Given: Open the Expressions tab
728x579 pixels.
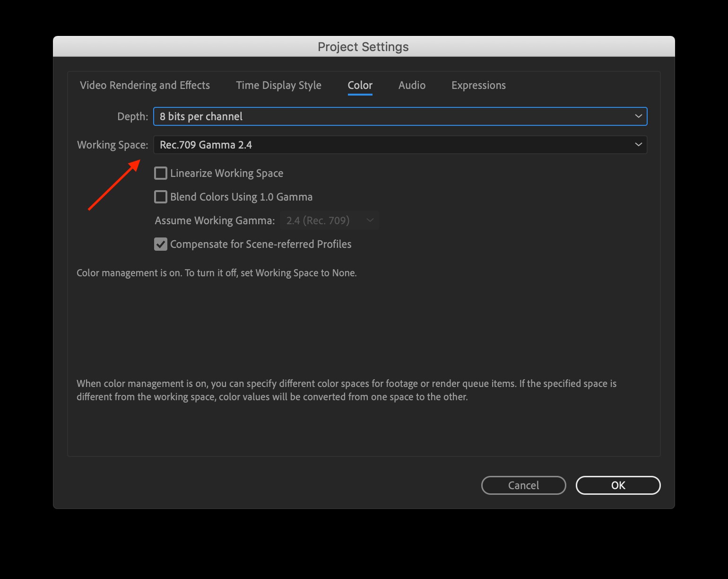Looking at the screenshot, I should point(478,85).
